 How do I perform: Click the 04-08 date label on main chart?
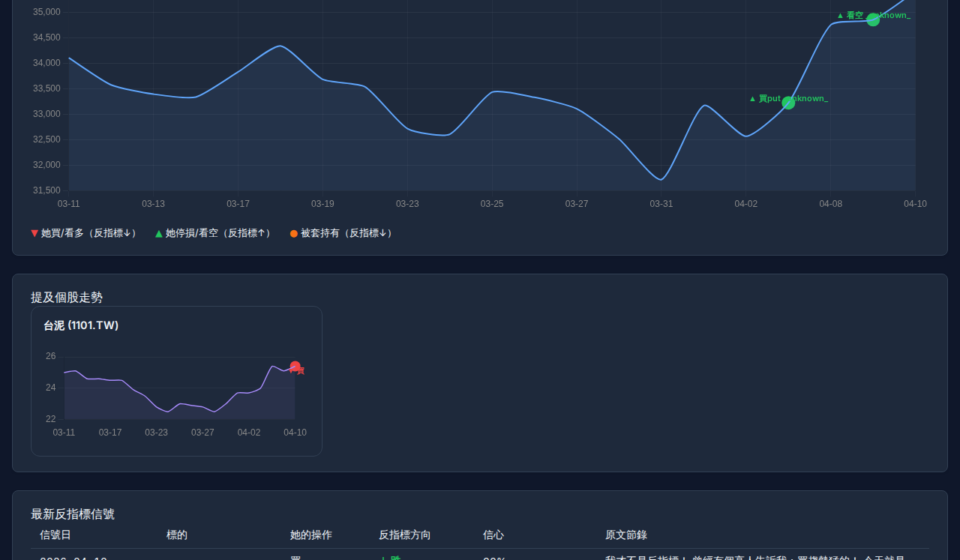click(x=831, y=204)
